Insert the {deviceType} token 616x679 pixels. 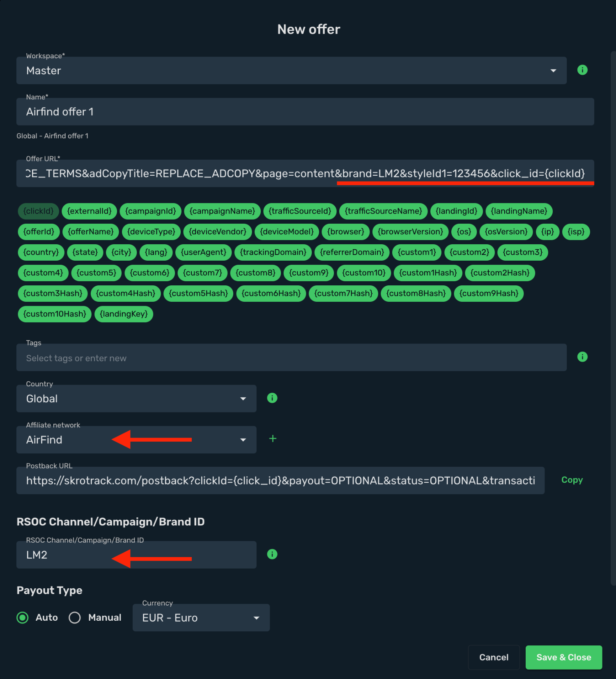pos(151,232)
